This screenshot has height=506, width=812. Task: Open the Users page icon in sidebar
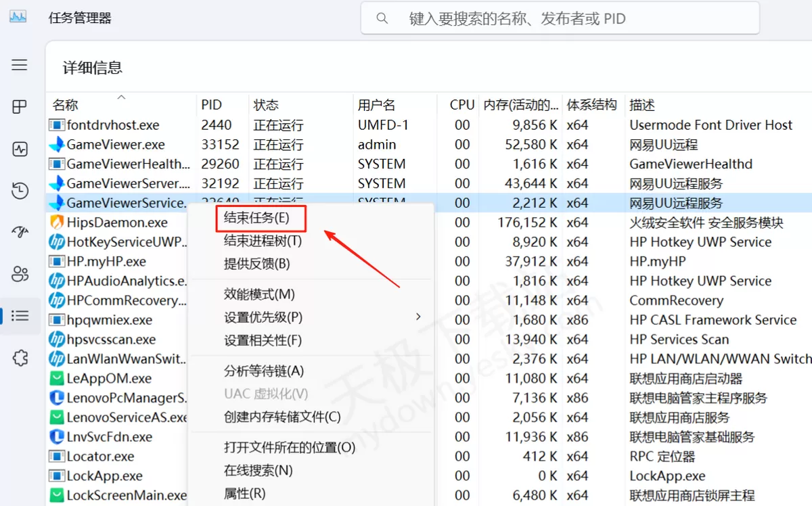click(x=20, y=274)
